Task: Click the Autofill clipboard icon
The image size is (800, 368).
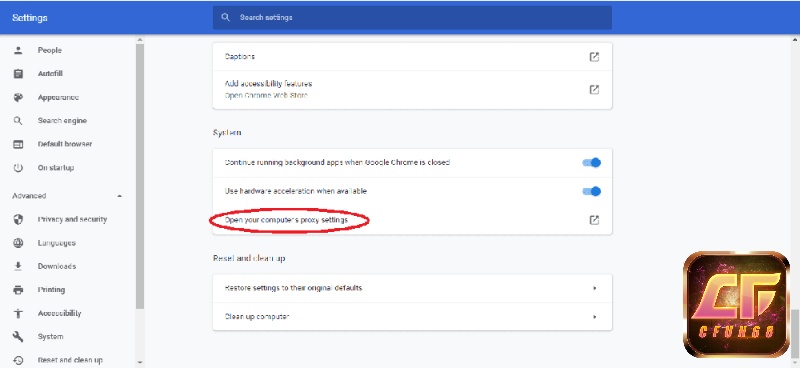Action: tap(18, 73)
